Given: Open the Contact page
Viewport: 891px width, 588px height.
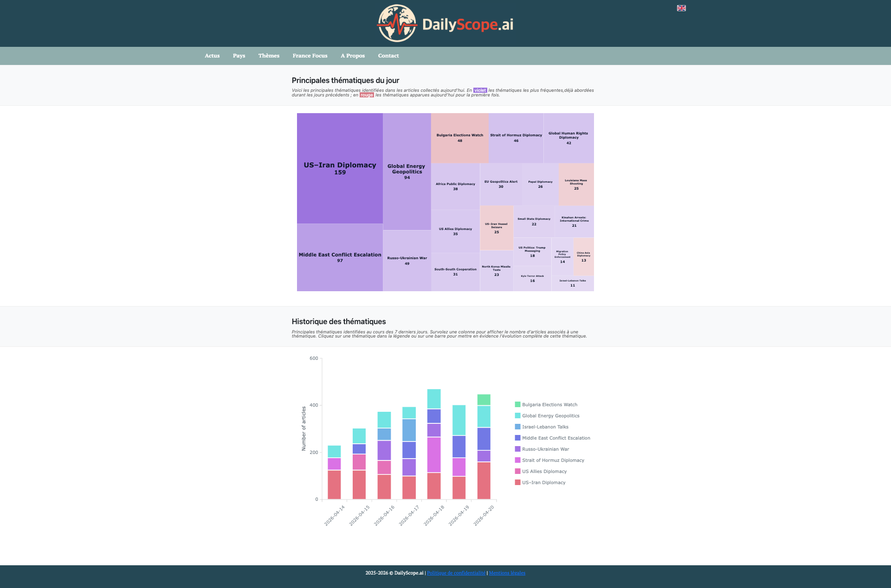Looking at the screenshot, I should point(388,56).
